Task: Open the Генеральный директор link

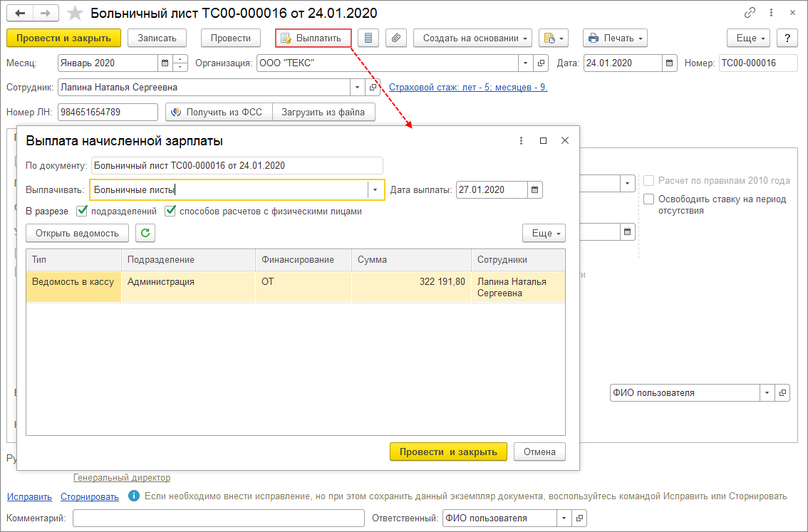Action: [x=122, y=477]
